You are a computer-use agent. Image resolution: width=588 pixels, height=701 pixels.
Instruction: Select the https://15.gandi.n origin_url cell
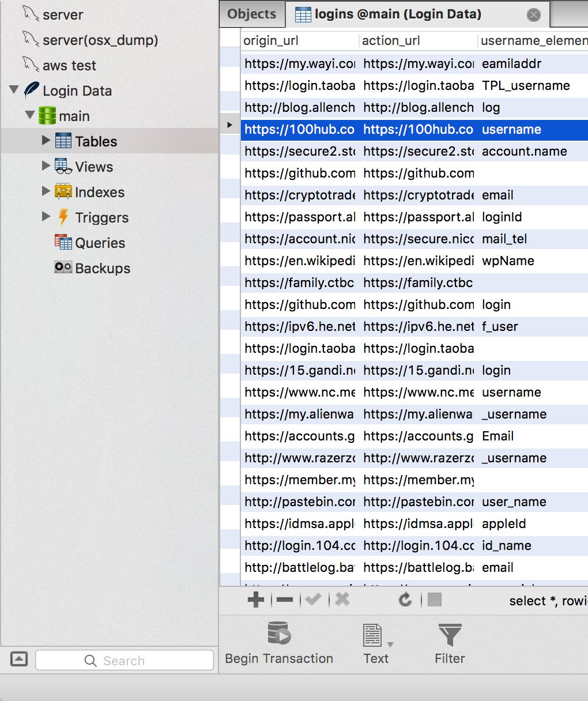(299, 370)
